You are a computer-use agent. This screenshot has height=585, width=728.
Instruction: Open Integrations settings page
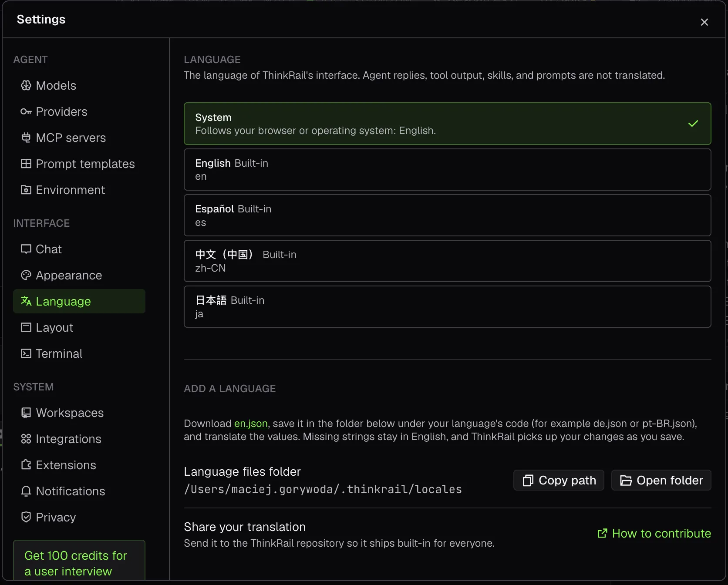(x=79, y=439)
